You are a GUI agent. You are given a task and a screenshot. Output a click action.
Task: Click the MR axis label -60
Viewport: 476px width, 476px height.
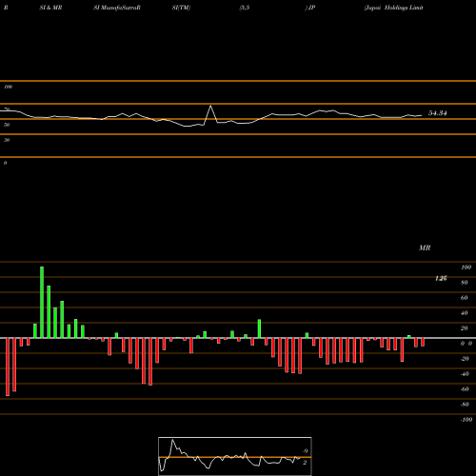coord(465,389)
